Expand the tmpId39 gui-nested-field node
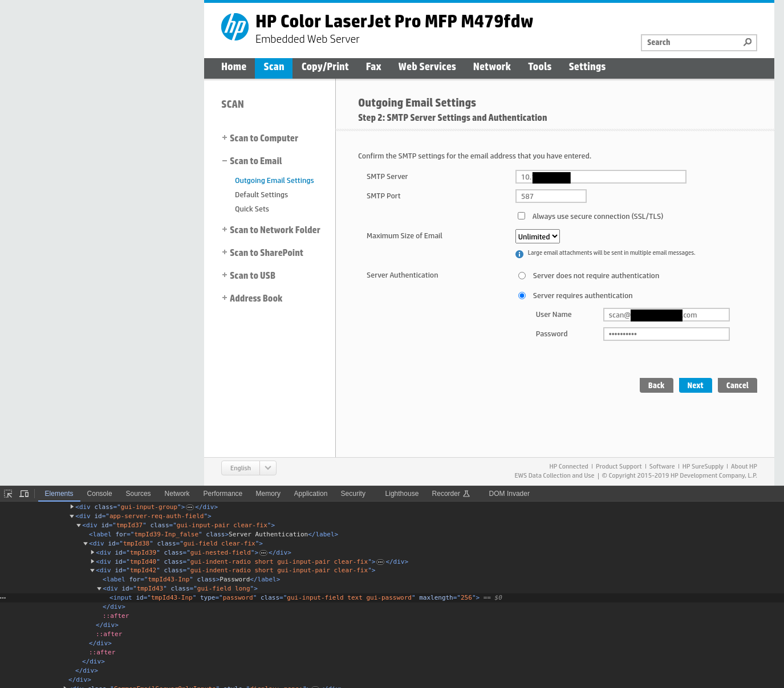 coord(92,552)
